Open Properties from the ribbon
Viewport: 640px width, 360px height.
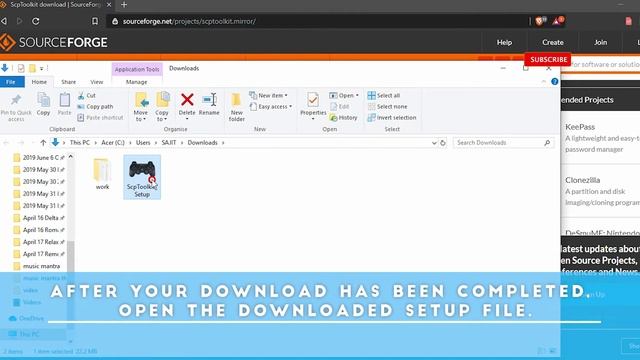point(313,106)
